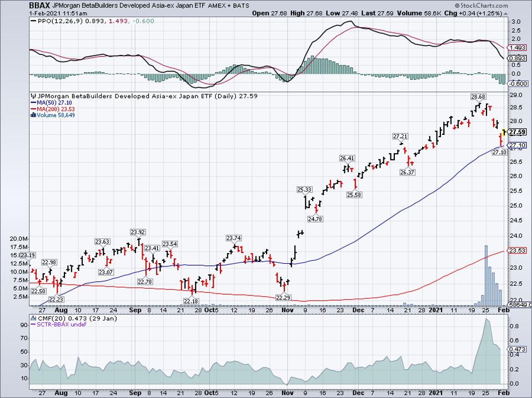532x398 pixels.
Task: Click the 58649 volume tag on right axis
Action: click(519, 305)
